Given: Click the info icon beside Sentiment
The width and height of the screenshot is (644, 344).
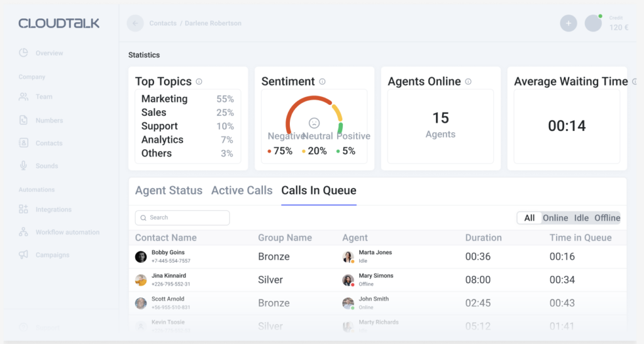Looking at the screenshot, I should point(323,82).
